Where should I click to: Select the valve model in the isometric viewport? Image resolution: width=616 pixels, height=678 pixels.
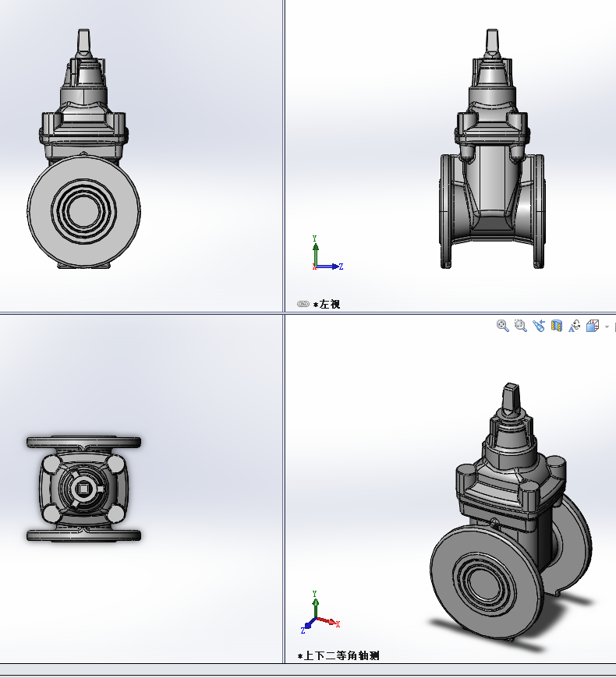coord(511,512)
